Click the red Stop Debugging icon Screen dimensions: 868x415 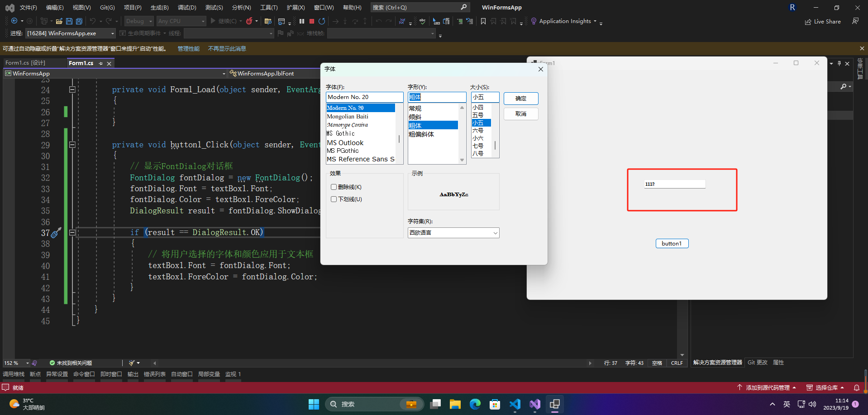click(x=312, y=21)
